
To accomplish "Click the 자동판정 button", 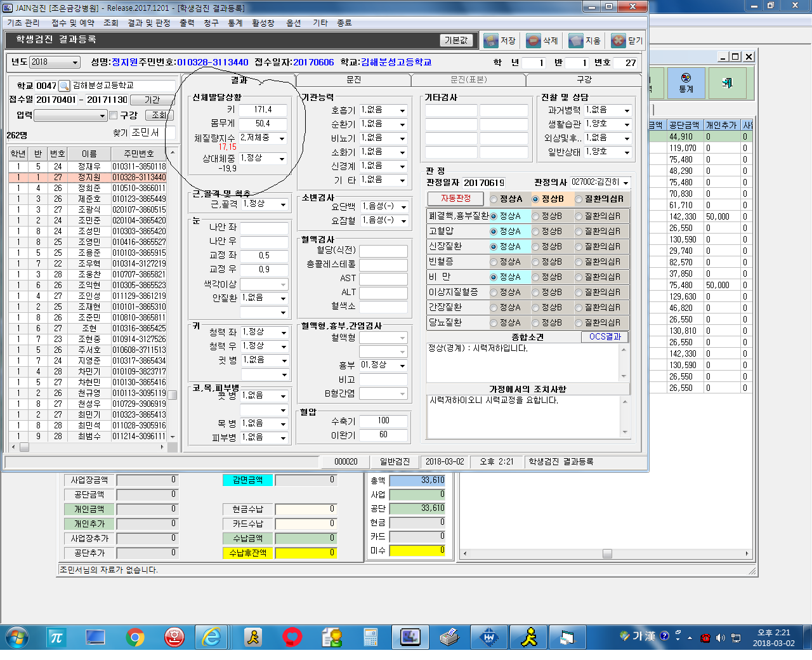I will (455, 199).
